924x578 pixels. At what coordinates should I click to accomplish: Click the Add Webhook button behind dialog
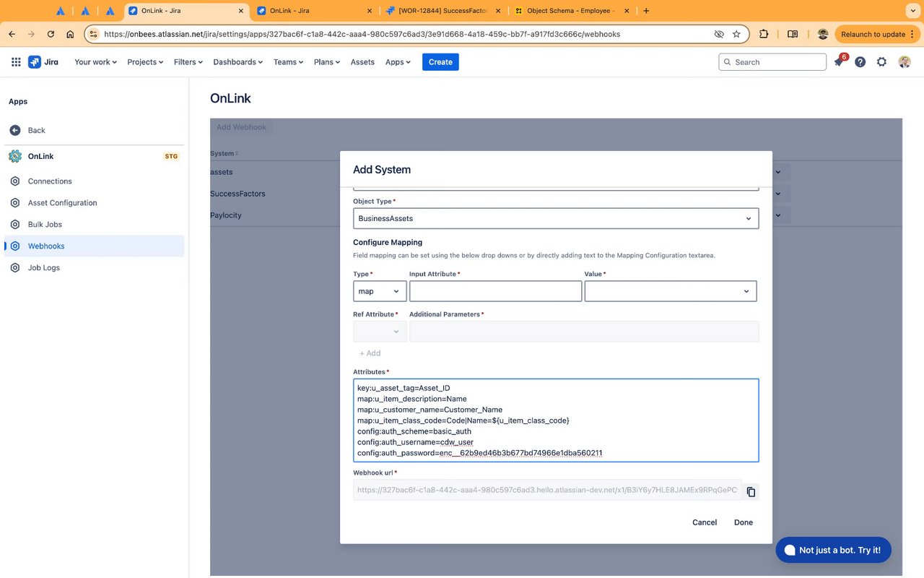241,127
